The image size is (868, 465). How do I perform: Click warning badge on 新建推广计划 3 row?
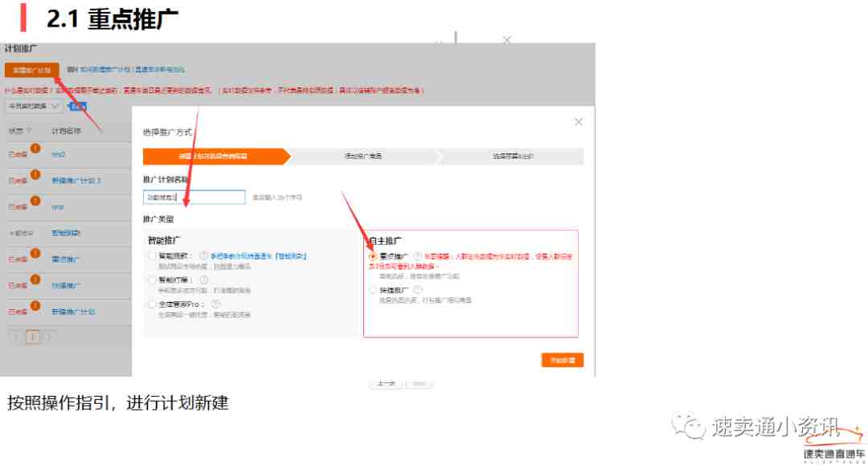[35, 175]
